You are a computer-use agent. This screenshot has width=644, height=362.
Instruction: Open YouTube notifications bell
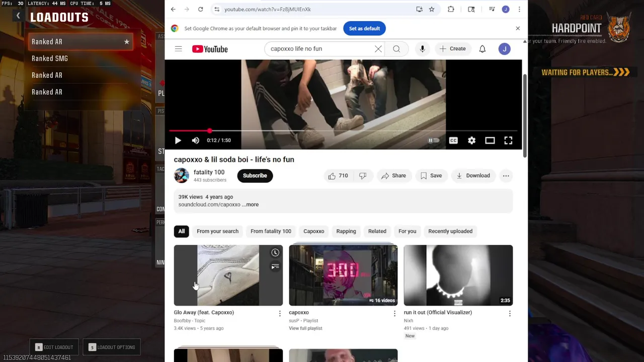click(x=482, y=49)
